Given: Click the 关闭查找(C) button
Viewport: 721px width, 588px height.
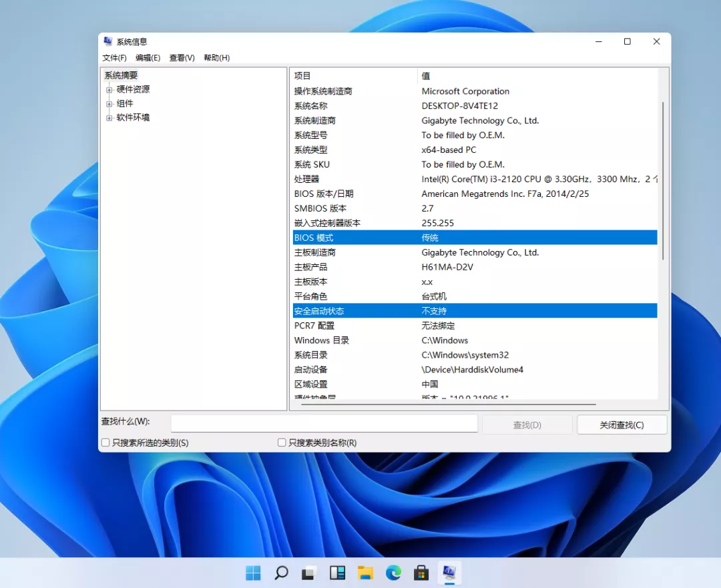Looking at the screenshot, I should point(621,423).
